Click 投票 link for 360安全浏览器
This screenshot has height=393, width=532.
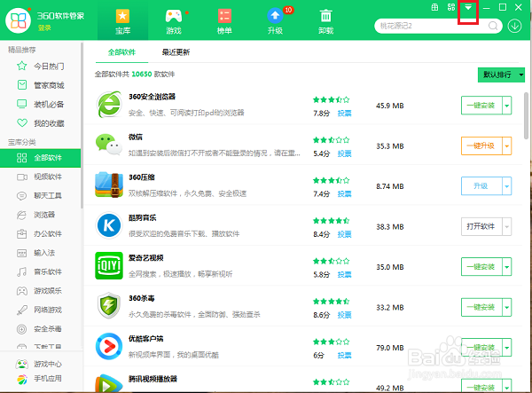click(344, 114)
